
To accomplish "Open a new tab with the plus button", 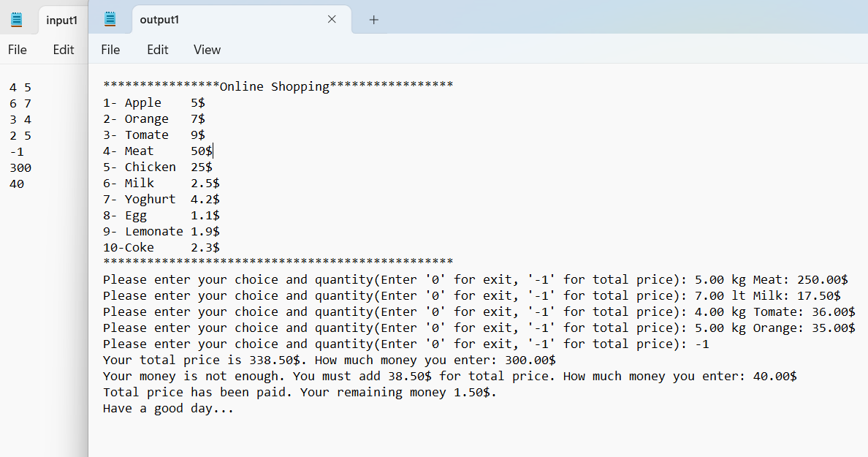I will pyautogui.click(x=373, y=20).
